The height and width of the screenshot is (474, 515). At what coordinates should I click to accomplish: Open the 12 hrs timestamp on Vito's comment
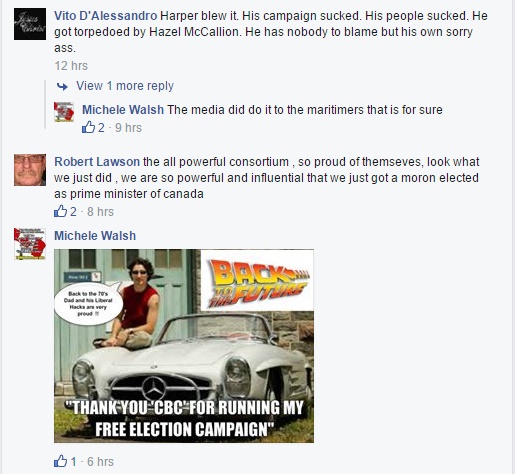[x=71, y=66]
